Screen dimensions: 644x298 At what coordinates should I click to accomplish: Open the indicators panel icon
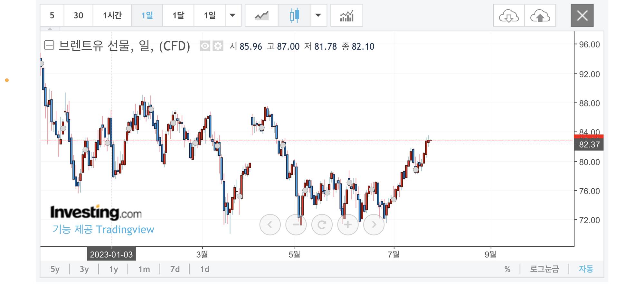coord(346,15)
